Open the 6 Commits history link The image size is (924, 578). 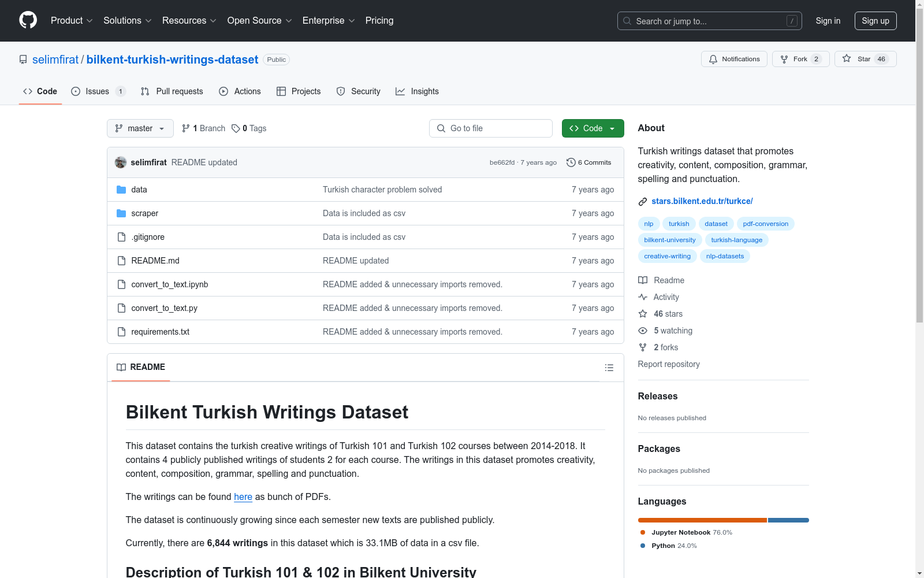589,162
